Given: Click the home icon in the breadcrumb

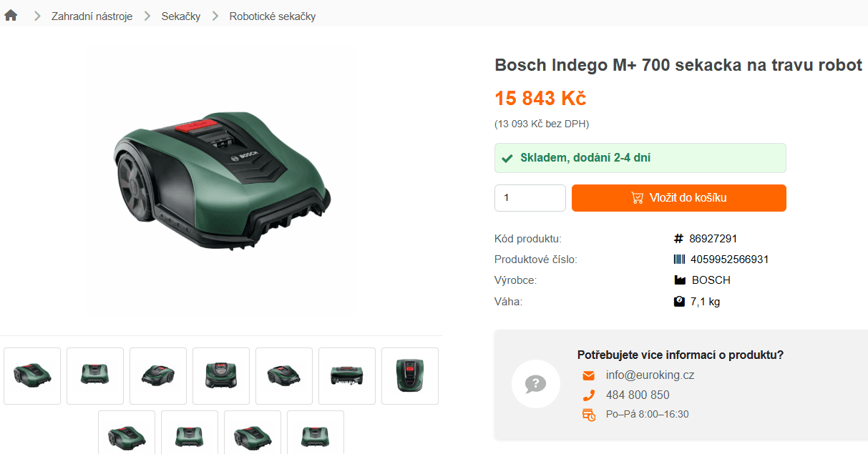Looking at the screenshot, I should [11, 14].
